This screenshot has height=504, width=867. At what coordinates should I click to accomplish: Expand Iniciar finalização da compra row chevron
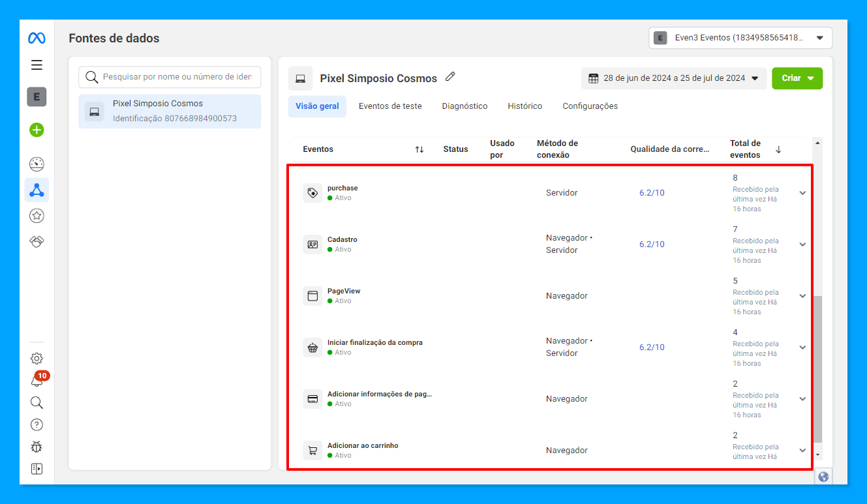coord(802,348)
